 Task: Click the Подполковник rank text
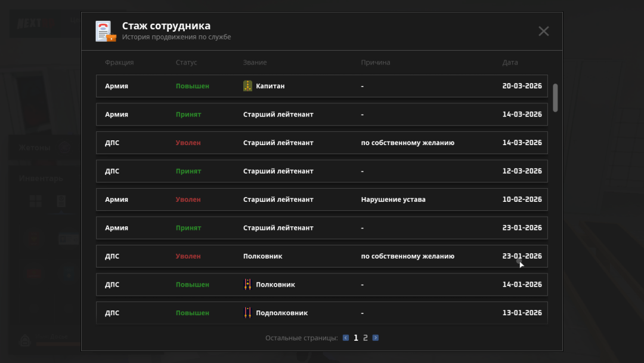tap(281, 313)
